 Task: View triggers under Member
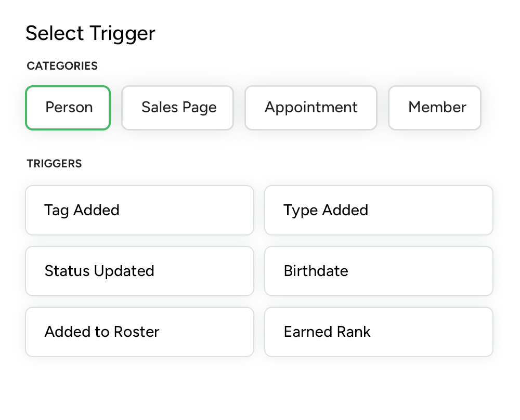[435, 108]
